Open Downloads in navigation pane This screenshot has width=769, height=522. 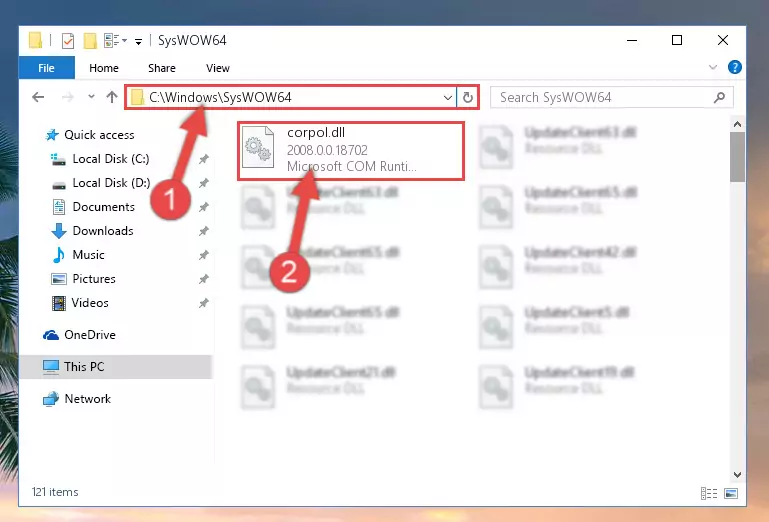[103, 231]
